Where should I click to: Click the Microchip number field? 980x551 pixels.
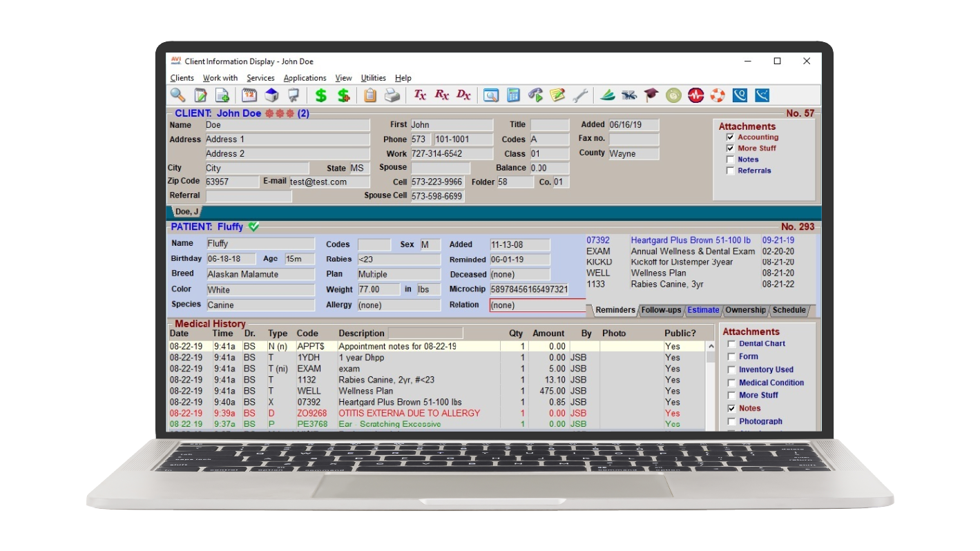click(x=530, y=290)
